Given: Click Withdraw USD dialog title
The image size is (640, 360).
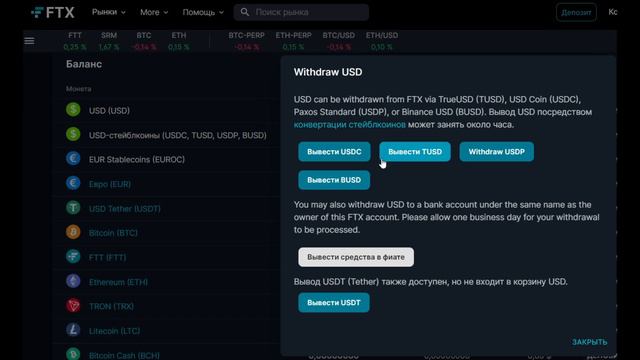Looking at the screenshot, I should (x=328, y=72).
